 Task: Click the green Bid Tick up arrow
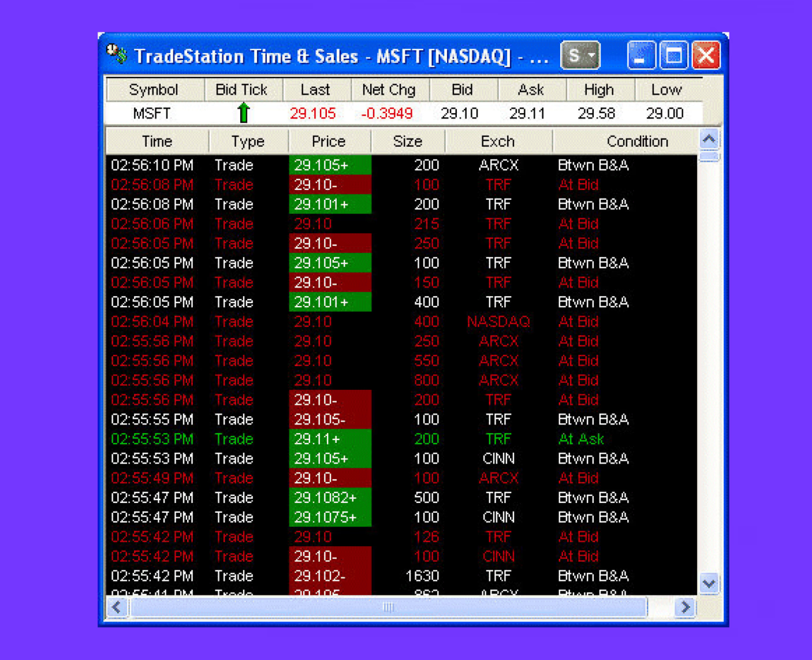[243, 113]
